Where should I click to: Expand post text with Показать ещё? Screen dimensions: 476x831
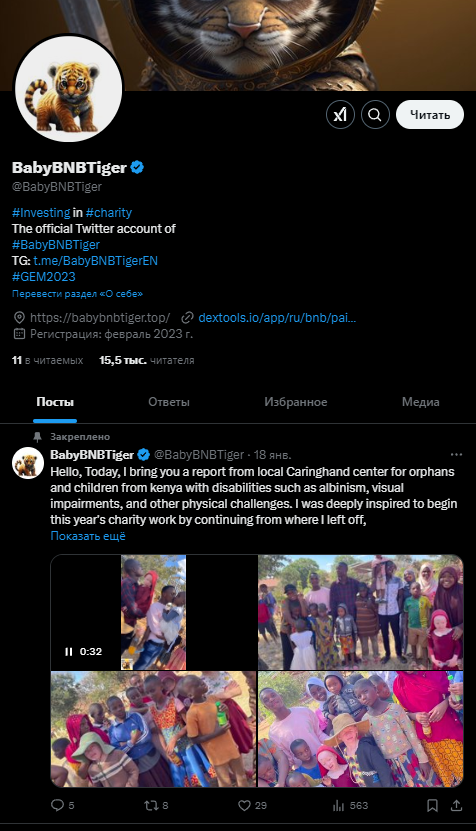point(88,536)
